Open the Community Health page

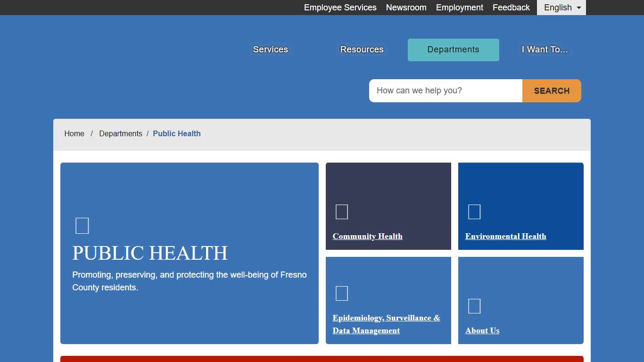367,236
